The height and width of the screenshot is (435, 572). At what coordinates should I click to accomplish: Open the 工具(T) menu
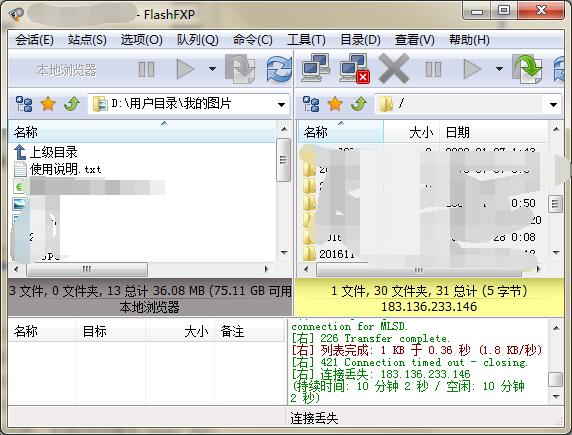[x=306, y=39]
